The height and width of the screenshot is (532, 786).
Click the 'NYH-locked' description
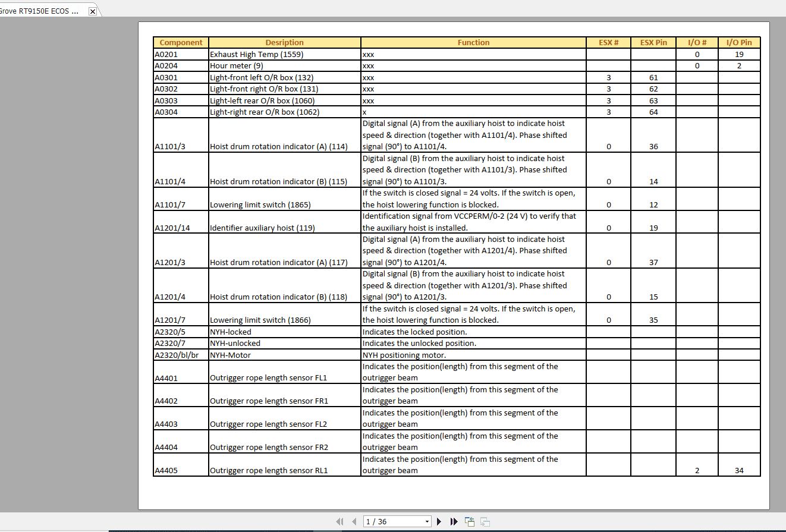[231, 332]
